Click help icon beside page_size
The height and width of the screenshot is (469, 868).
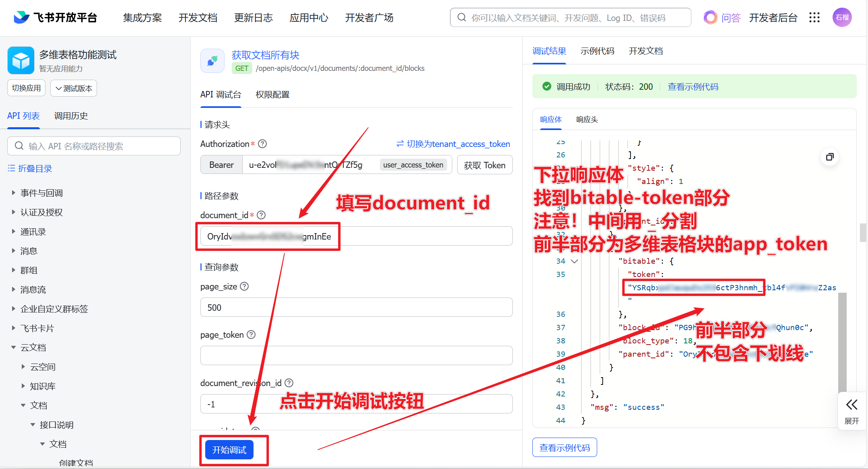[x=244, y=286]
